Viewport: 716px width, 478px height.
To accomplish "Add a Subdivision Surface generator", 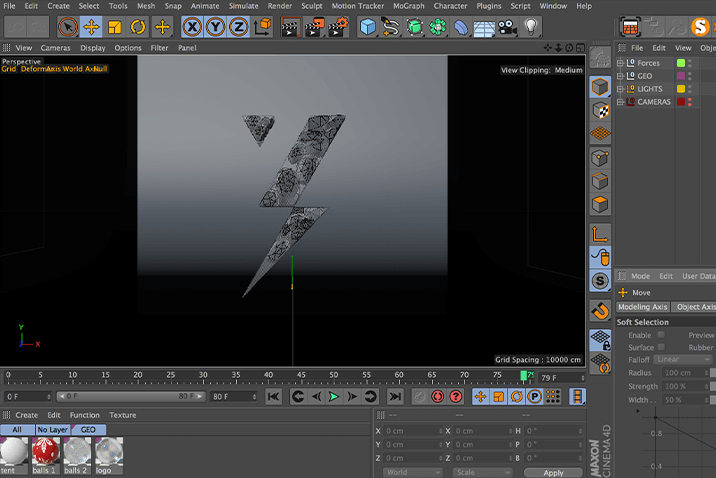I will pyautogui.click(x=415, y=27).
